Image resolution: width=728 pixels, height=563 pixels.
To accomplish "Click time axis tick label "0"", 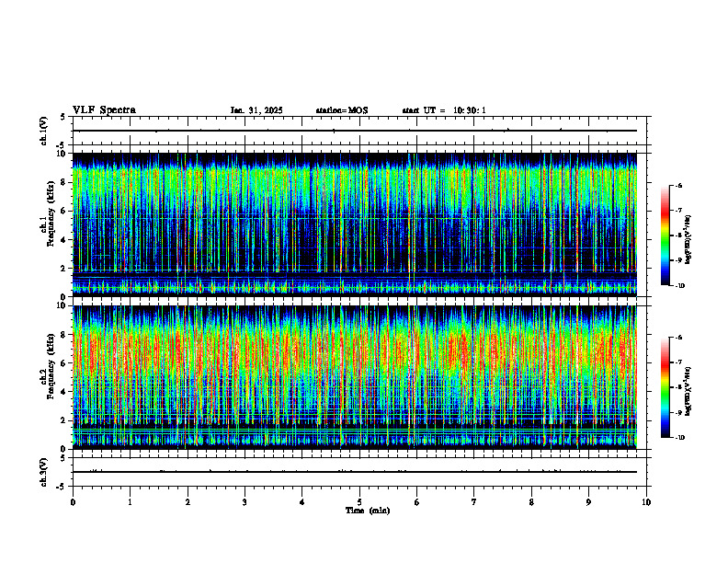I will pyautogui.click(x=73, y=502).
